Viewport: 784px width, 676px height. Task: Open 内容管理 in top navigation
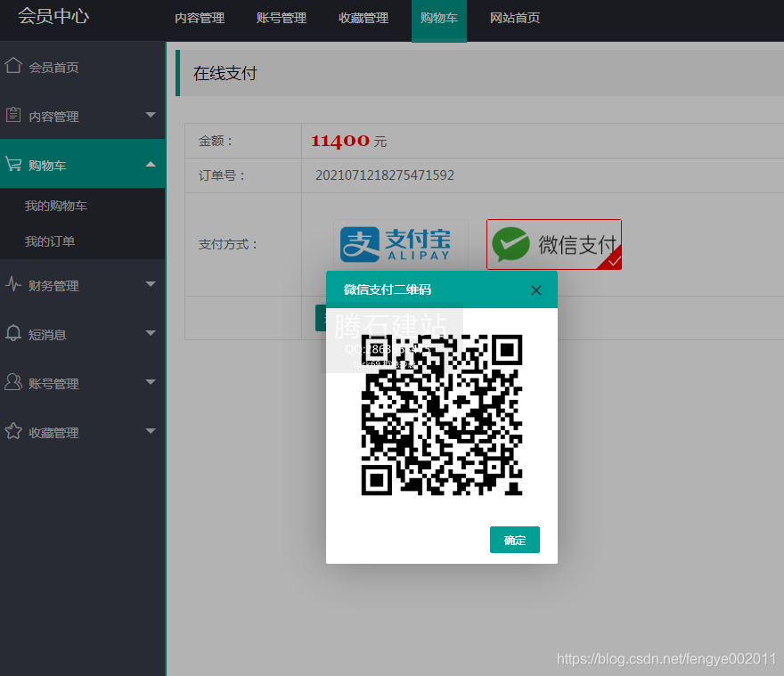click(x=200, y=18)
